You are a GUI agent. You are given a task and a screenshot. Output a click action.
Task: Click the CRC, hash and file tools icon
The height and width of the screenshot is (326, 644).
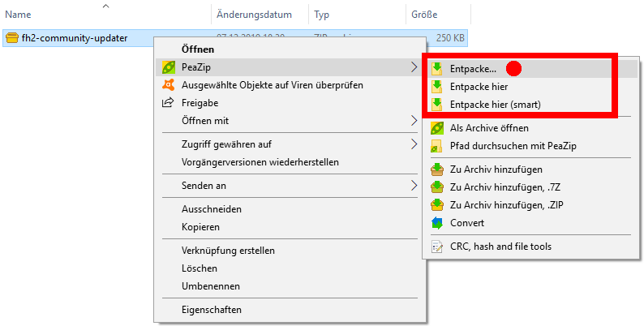(436, 247)
